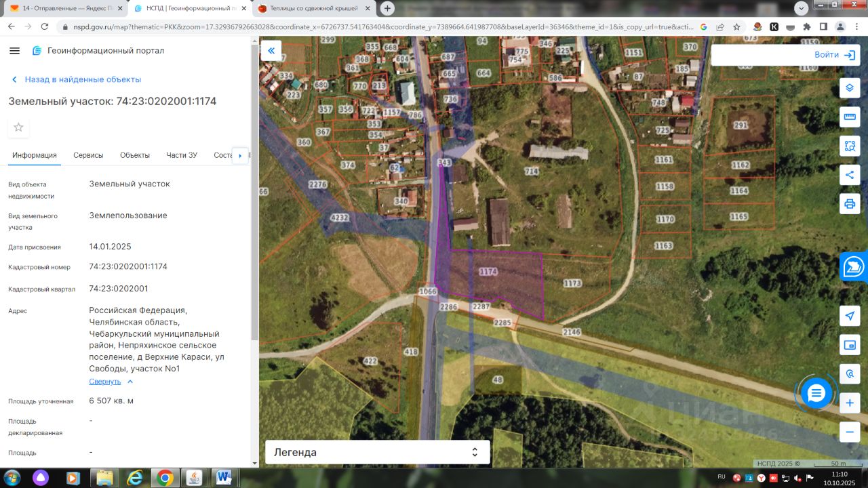Click the left panel vertical scrollbar

click(x=255, y=190)
